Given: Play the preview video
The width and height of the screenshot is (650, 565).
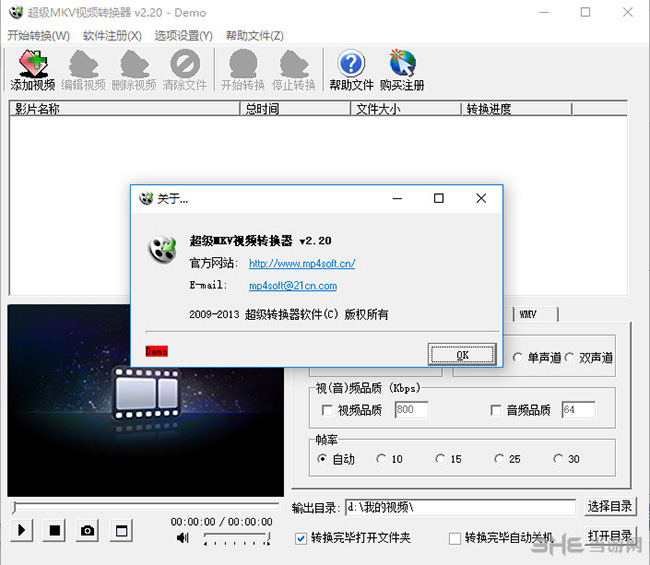Looking at the screenshot, I should click(22, 530).
